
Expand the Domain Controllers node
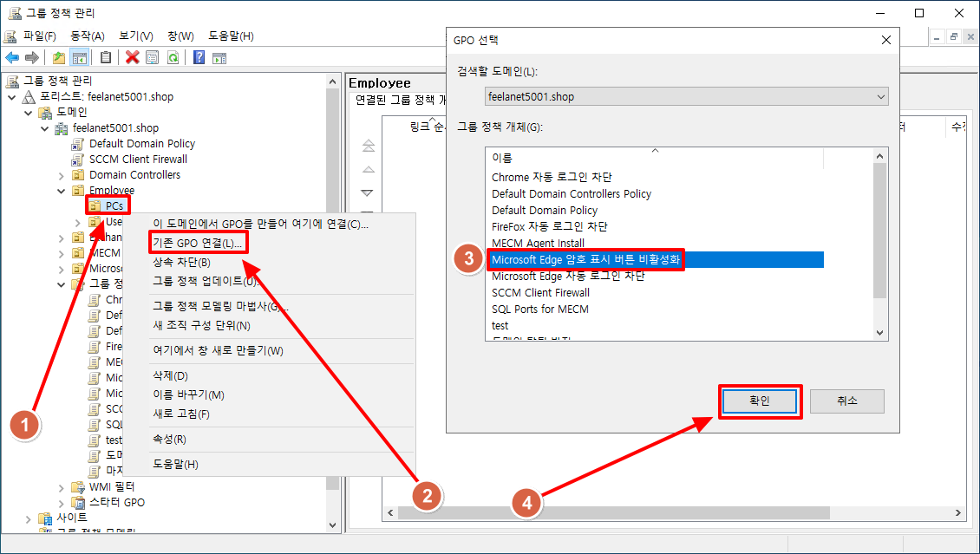tap(61, 175)
